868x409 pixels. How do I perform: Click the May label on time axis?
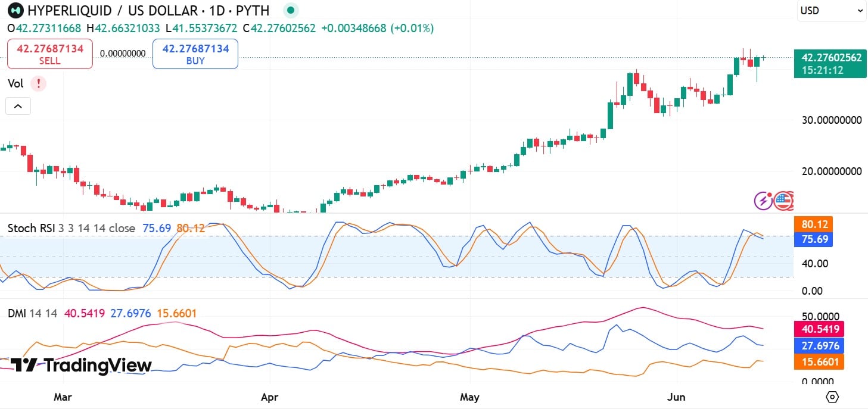(x=469, y=396)
